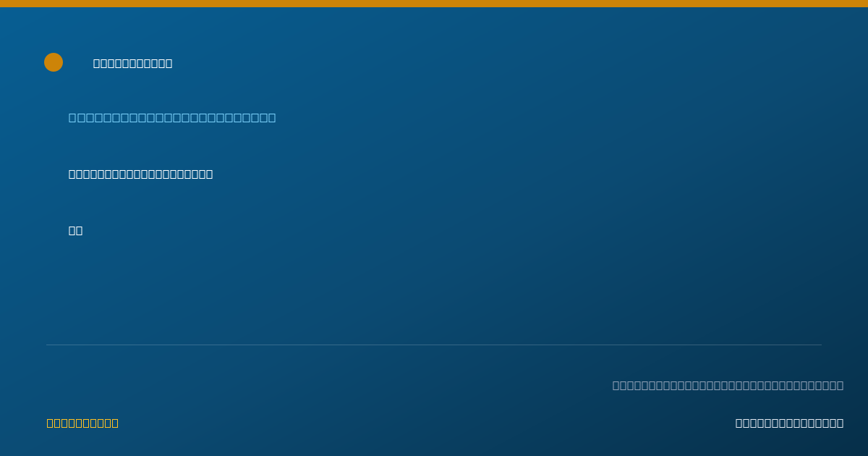
Task: Click the last glyph of the yellow footer text
Action: [x=115, y=423]
